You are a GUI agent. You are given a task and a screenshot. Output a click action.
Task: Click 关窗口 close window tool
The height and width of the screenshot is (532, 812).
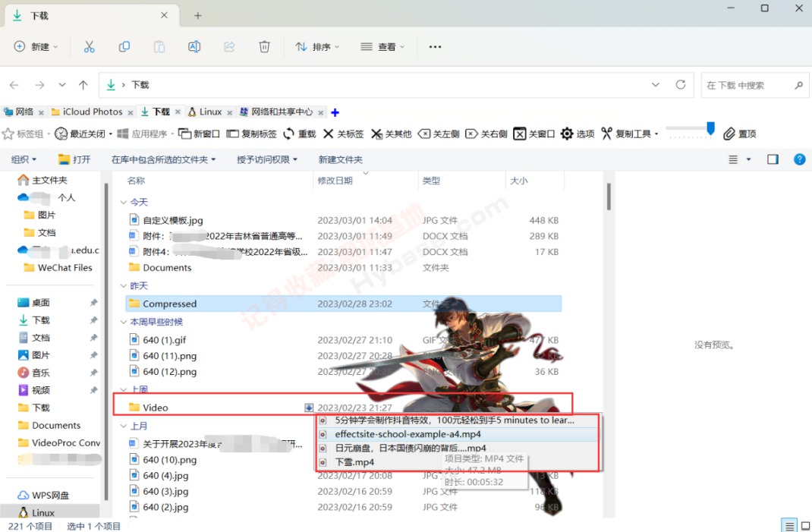click(534, 134)
